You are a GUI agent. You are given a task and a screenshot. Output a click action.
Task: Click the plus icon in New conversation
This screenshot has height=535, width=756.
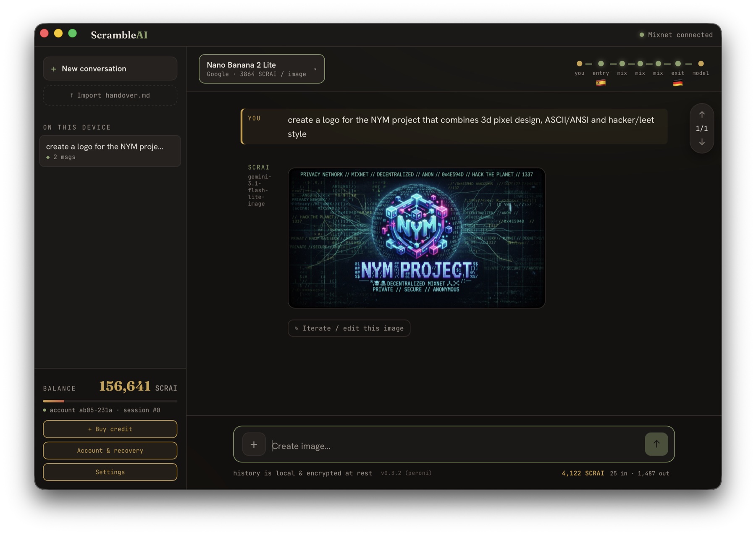[54, 69]
